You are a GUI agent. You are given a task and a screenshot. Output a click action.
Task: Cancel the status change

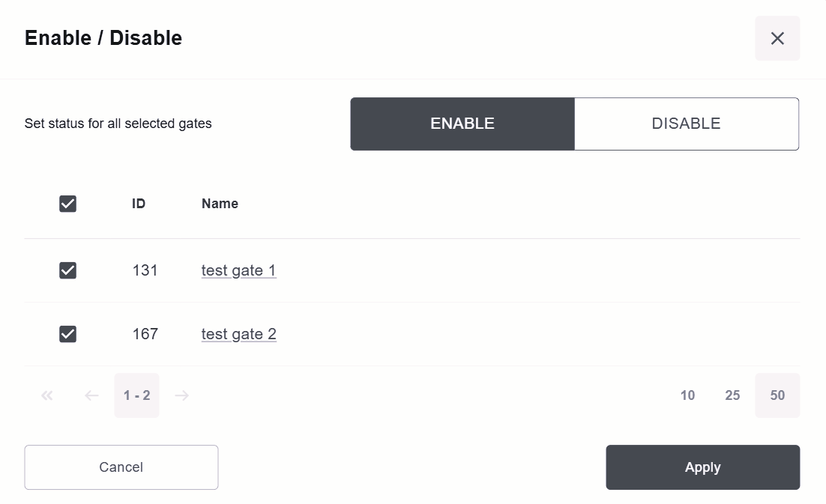pos(121,467)
